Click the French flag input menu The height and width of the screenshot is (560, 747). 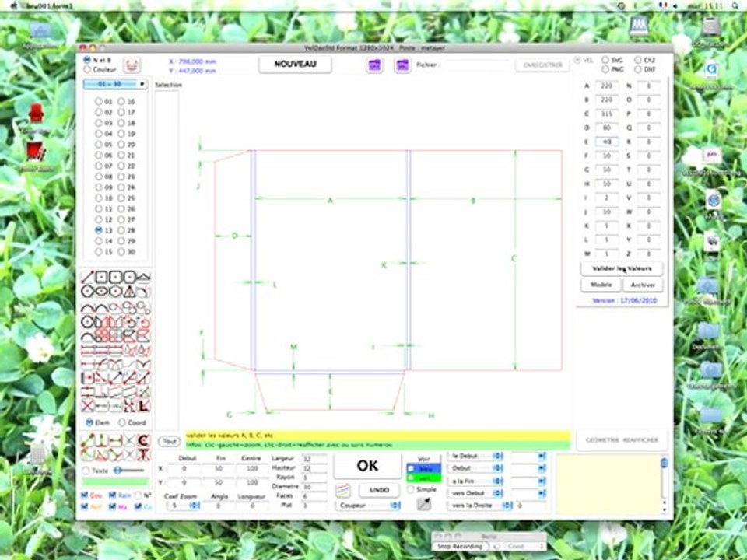[663, 6]
